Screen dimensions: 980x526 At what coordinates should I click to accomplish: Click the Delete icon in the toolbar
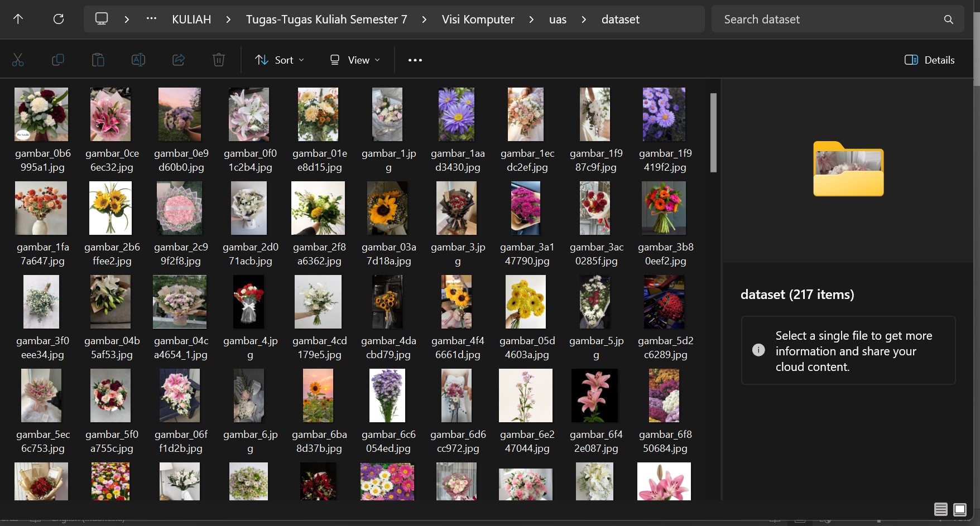(218, 60)
